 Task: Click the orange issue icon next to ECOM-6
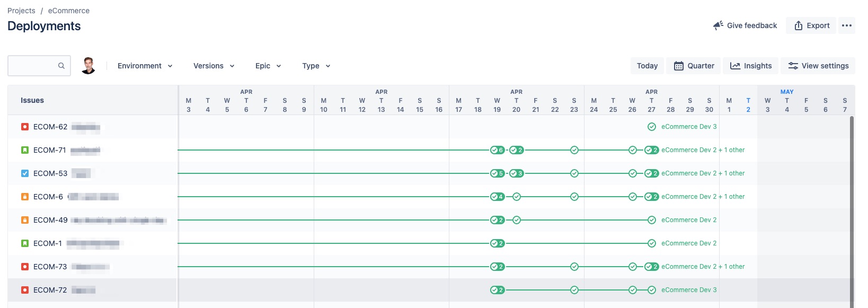click(x=24, y=197)
